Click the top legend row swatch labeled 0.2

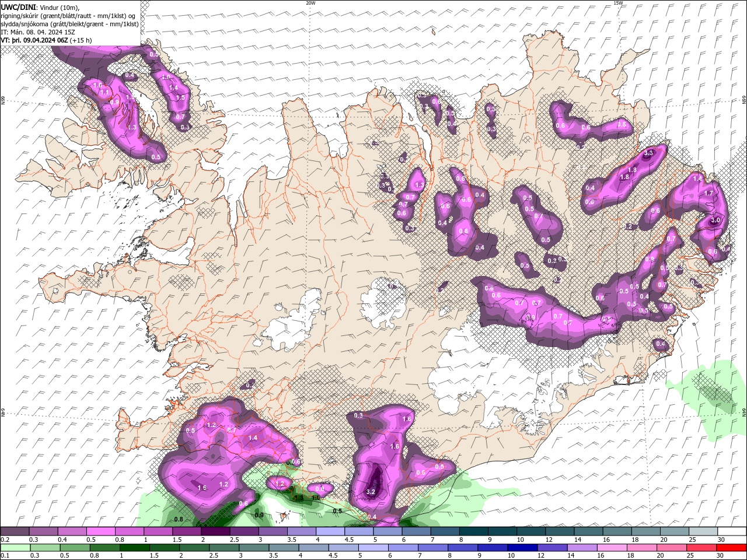click(15, 532)
